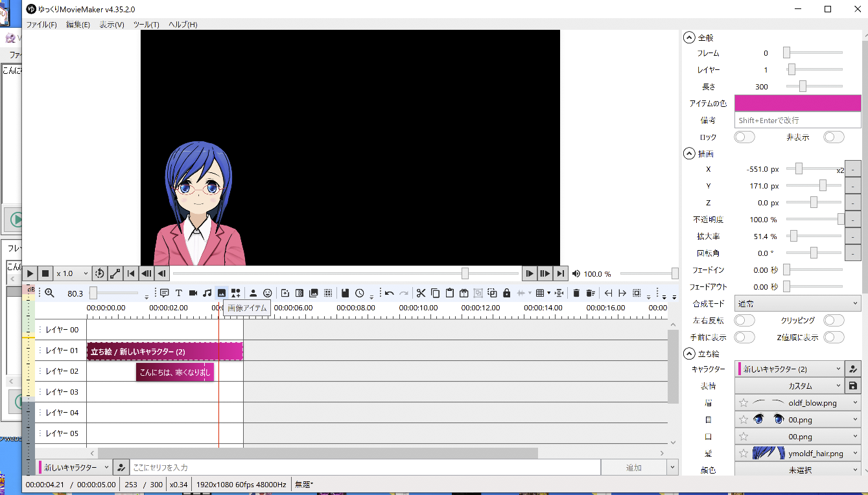Click the scissors split icon in timeline toolbar

421,293
